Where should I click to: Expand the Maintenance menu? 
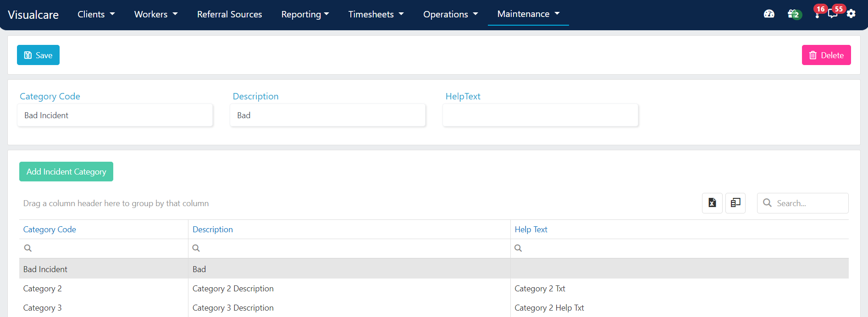pos(528,14)
